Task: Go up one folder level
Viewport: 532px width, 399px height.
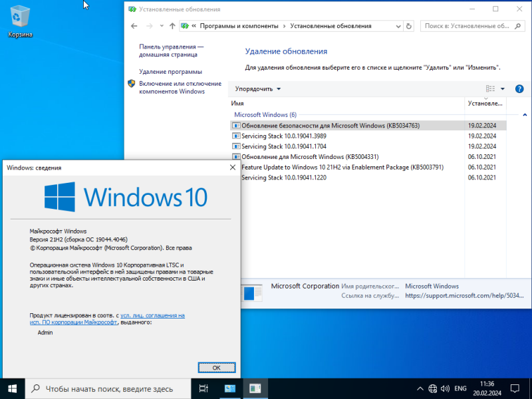Action: [172, 26]
